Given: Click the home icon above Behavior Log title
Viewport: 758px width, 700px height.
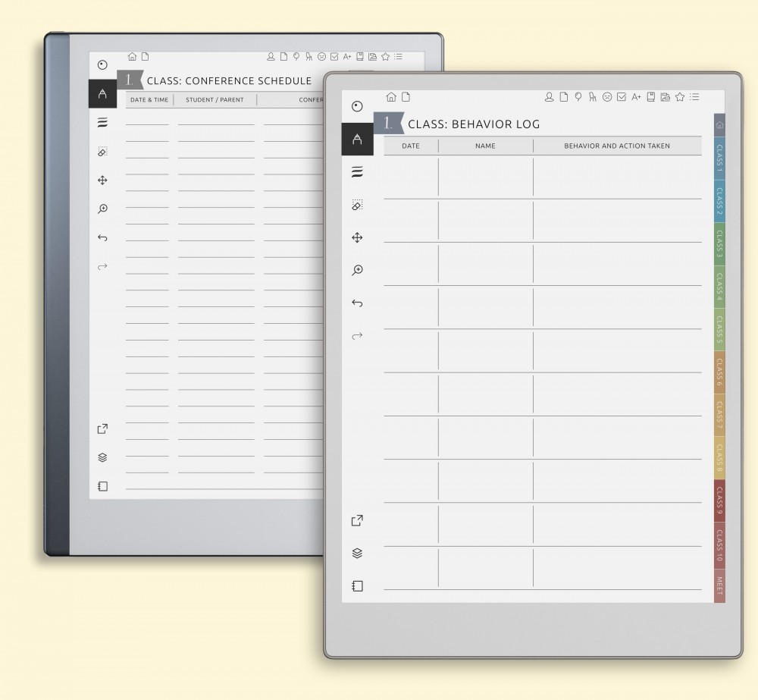Looking at the screenshot, I should [391, 97].
